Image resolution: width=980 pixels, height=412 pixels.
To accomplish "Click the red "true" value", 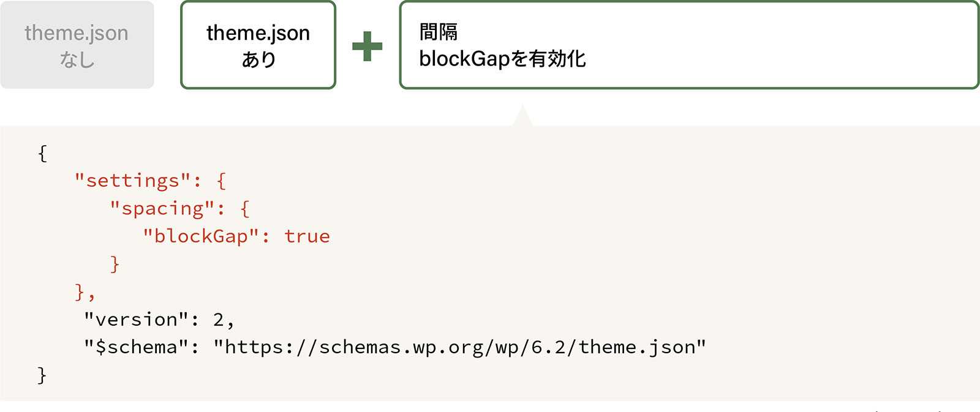I will point(307,236).
